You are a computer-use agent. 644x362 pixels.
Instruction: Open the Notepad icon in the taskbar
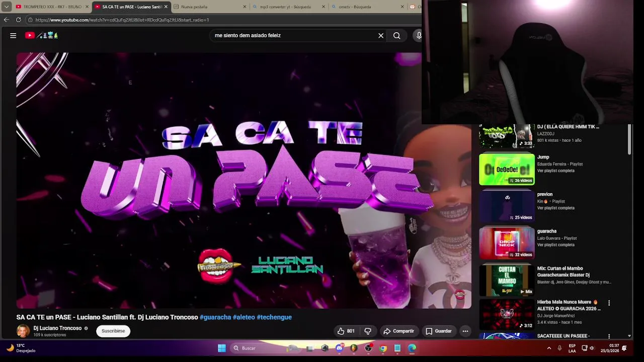tap(397, 348)
